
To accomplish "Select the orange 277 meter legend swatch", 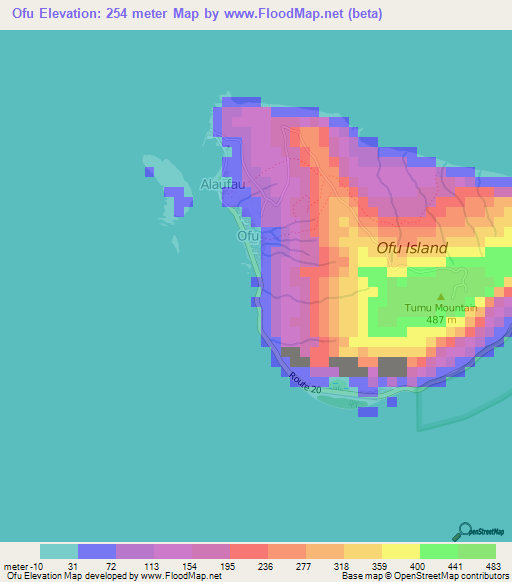I will (325, 552).
